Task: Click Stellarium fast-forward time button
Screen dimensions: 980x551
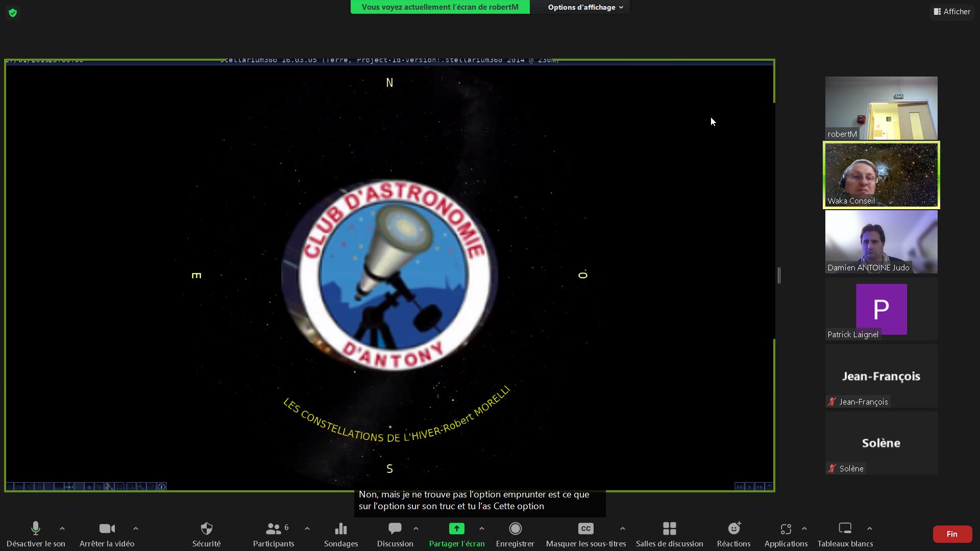Action: 759,487
